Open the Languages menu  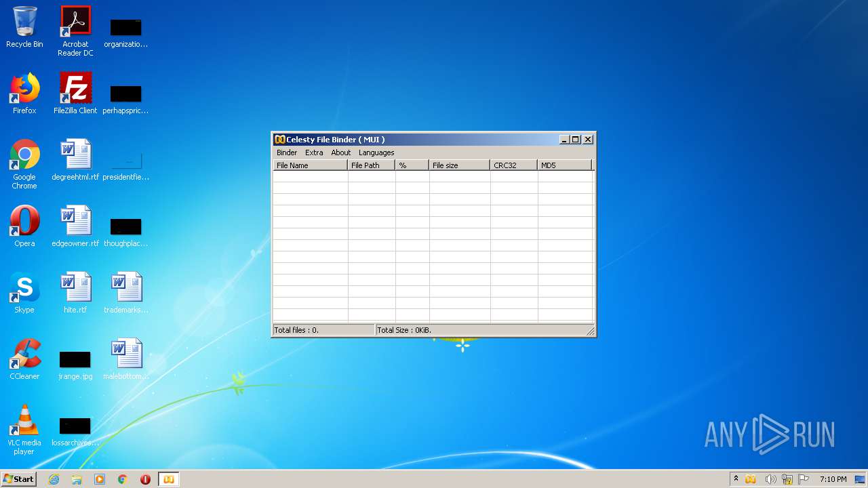tap(376, 152)
